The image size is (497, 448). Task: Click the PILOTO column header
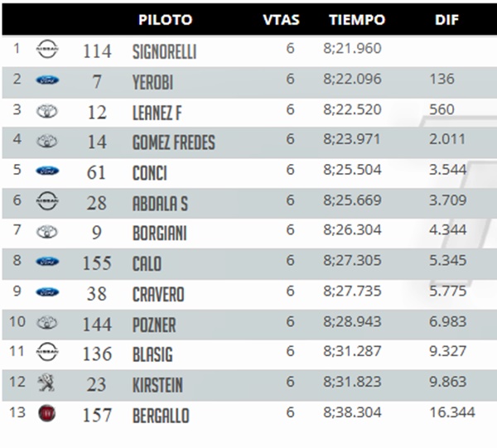(x=166, y=20)
